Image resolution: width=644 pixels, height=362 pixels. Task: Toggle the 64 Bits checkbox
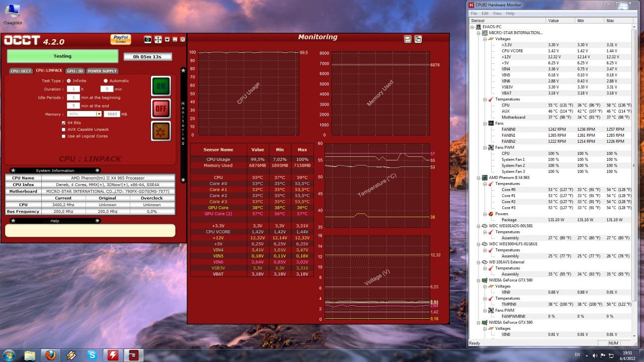tap(63, 123)
